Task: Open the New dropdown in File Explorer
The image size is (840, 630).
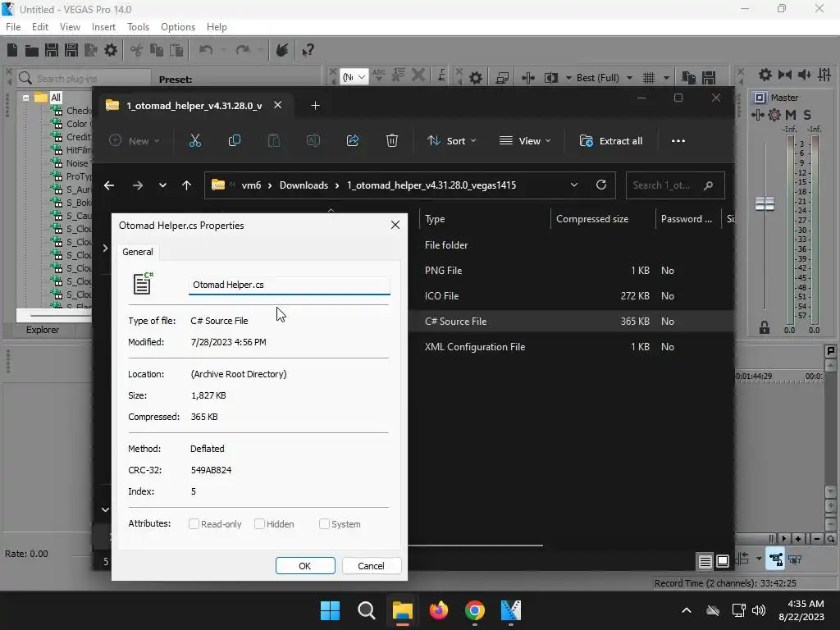Action: click(135, 141)
